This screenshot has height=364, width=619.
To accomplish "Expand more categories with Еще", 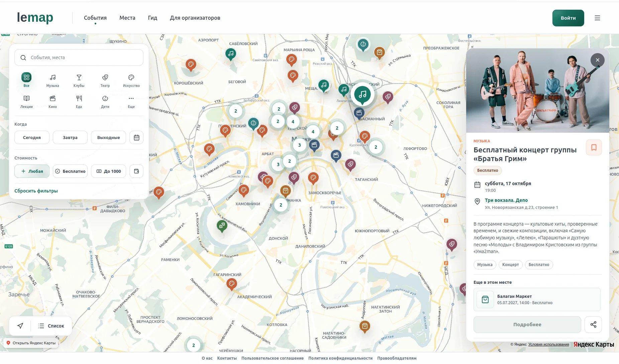I will (x=131, y=101).
